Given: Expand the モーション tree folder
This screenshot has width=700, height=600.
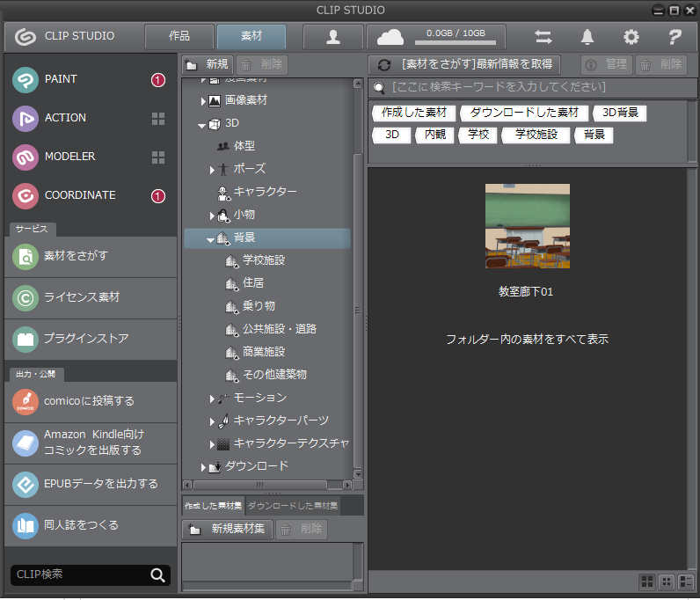Looking at the screenshot, I should pyautogui.click(x=212, y=399).
